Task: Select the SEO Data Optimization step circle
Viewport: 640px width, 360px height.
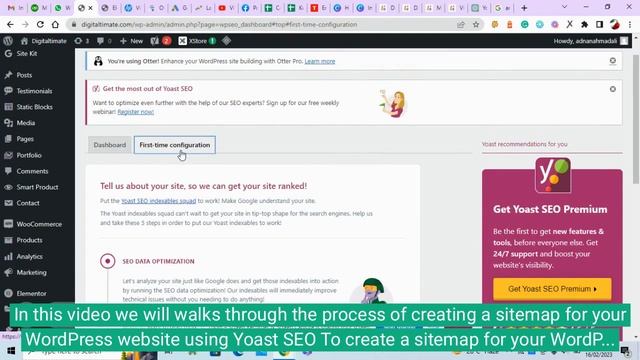Action: (108, 261)
